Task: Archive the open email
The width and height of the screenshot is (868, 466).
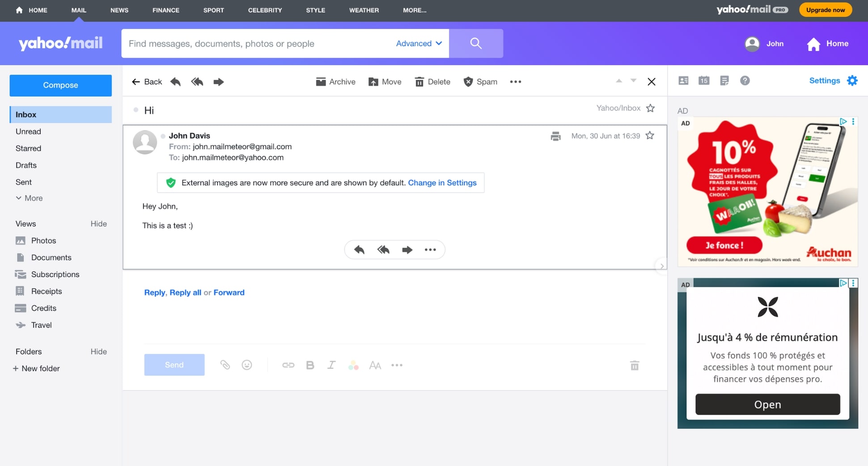Action: click(335, 82)
